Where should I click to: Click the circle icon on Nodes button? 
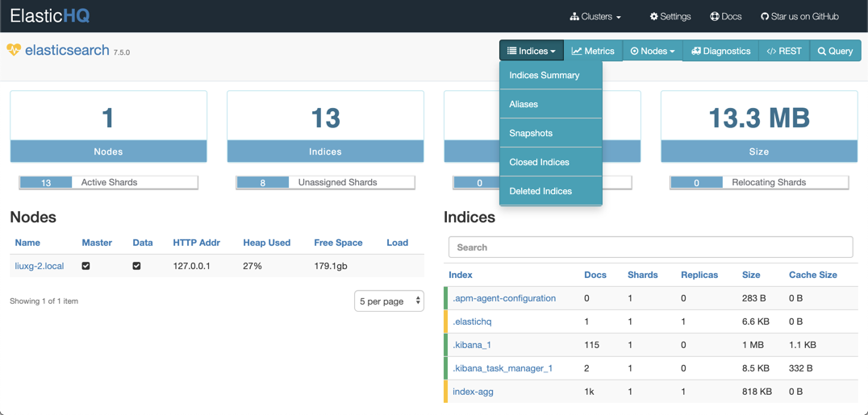[x=634, y=51]
